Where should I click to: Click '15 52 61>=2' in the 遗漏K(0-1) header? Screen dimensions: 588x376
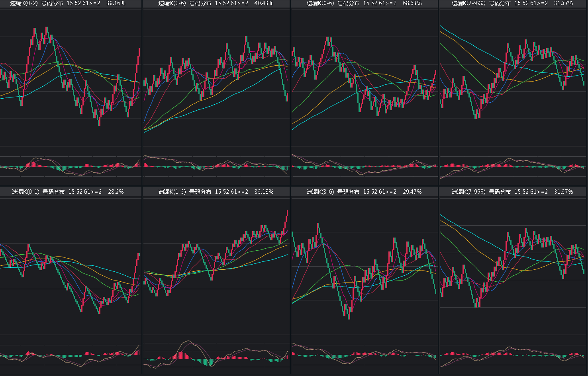click(85, 192)
